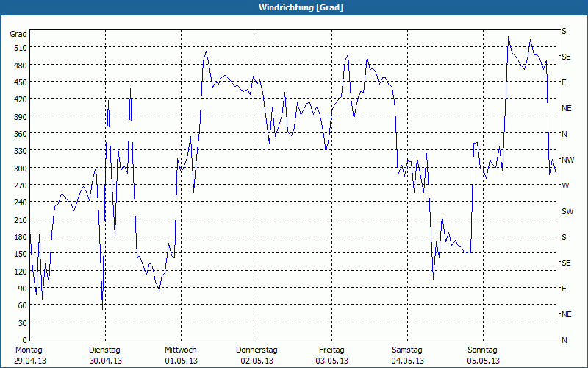Select the 'Samstag' day label
588x368 pixels.
407,350
